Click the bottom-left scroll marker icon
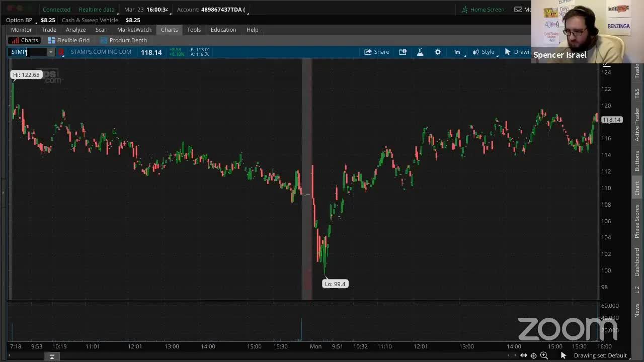The height and width of the screenshot is (362, 644). pyautogui.click(x=52, y=356)
